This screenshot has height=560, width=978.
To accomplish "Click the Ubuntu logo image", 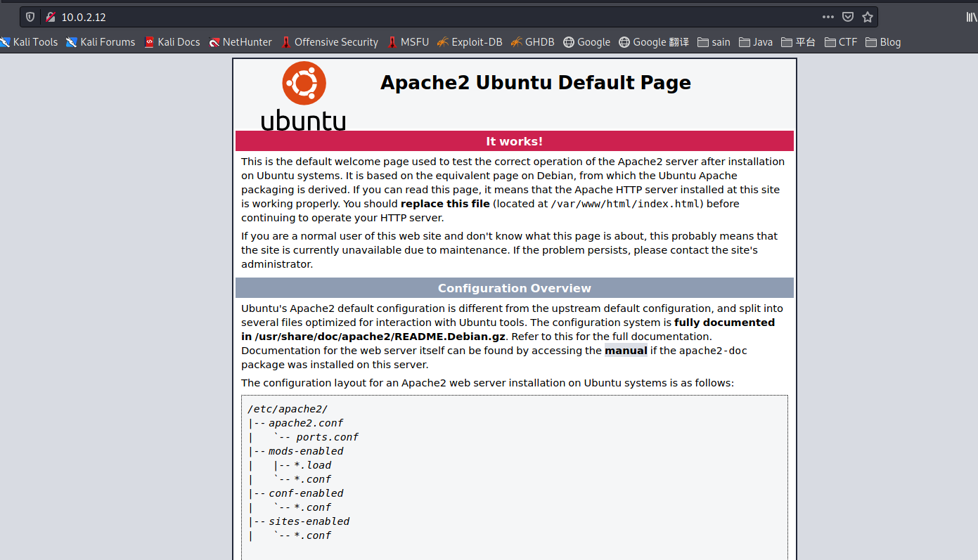I will click(304, 96).
